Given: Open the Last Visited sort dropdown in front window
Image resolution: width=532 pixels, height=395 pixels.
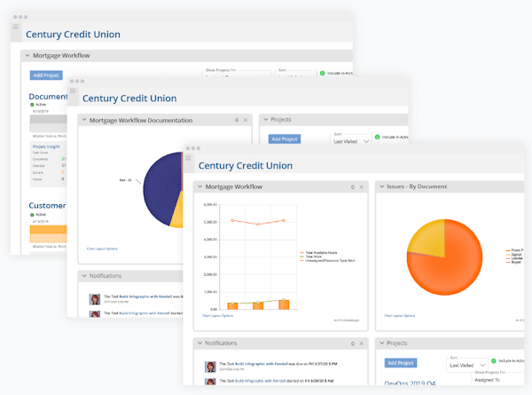Looking at the screenshot, I should click(467, 365).
